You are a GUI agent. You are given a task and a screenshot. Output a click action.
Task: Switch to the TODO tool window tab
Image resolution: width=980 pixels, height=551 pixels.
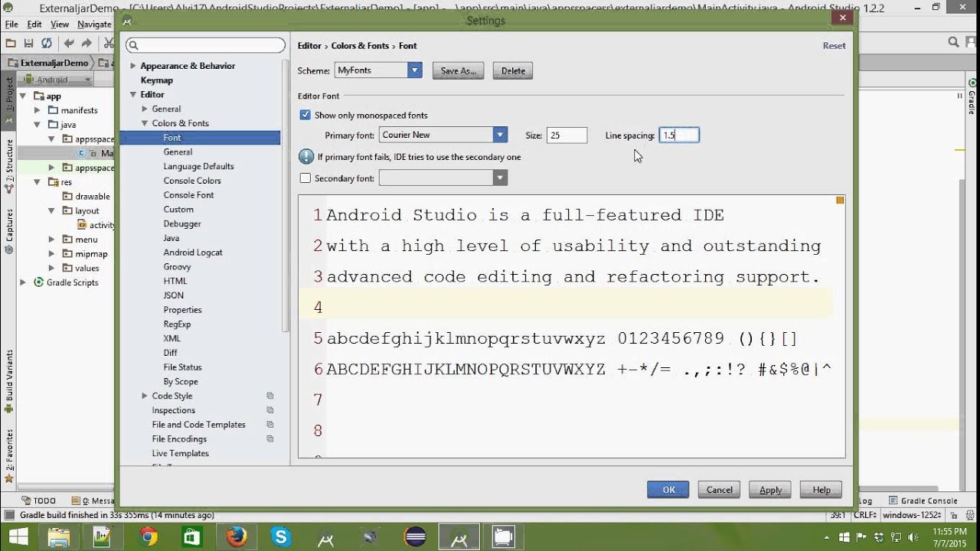(x=39, y=500)
